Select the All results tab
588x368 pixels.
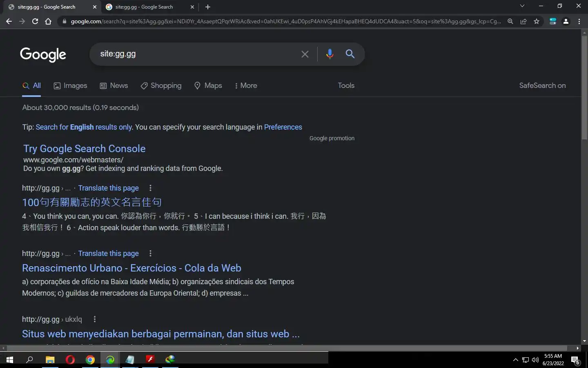click(x=31, y=86)
